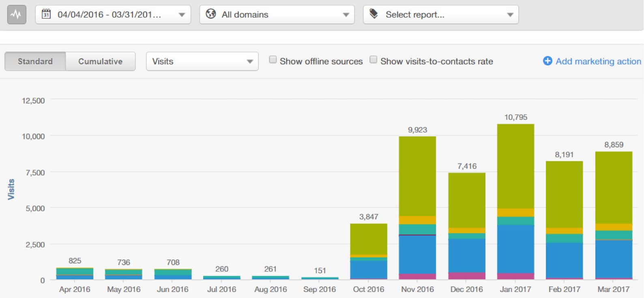Click the olive segment of Jan 2017 bar
Image resolution: width=644 pixels, height=298 pixels.
[x=515, y=166]
